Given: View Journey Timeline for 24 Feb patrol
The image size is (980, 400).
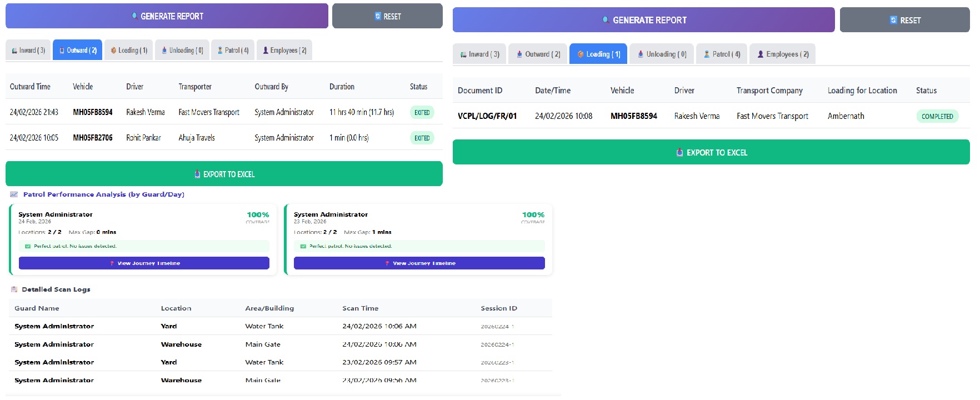Looking at the screenshot, I should click(x=144, y=263).
